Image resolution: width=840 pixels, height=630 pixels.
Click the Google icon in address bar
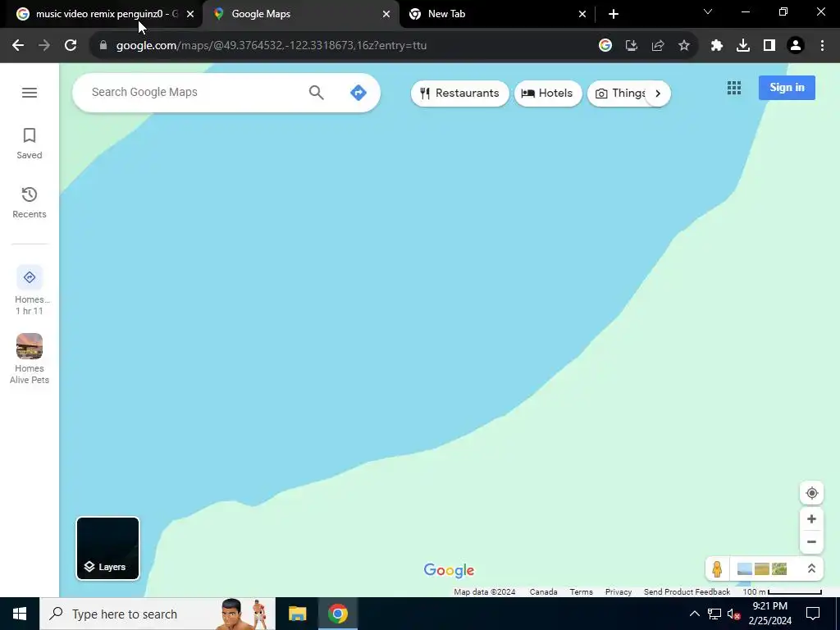[x=605, y=46]
